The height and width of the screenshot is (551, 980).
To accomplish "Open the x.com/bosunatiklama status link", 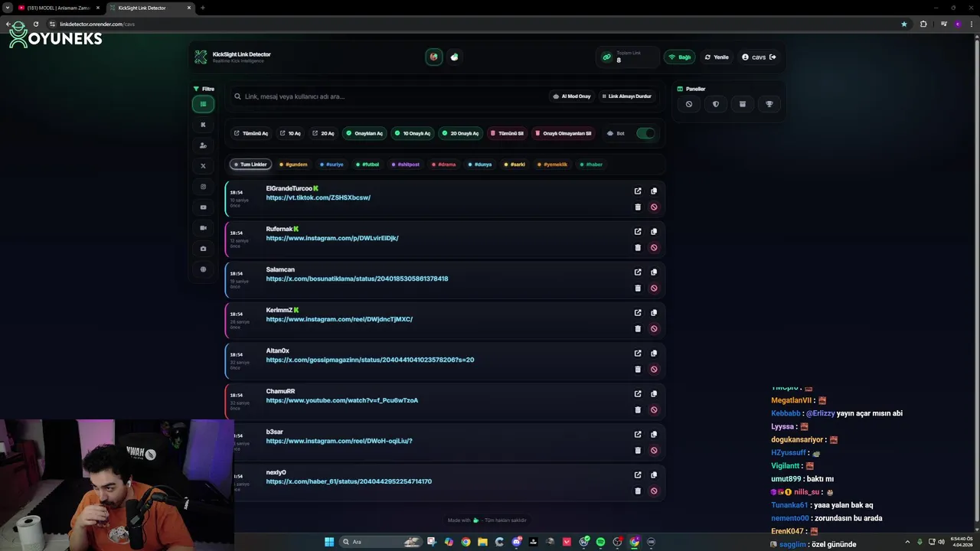I will [x=357, y=279].
